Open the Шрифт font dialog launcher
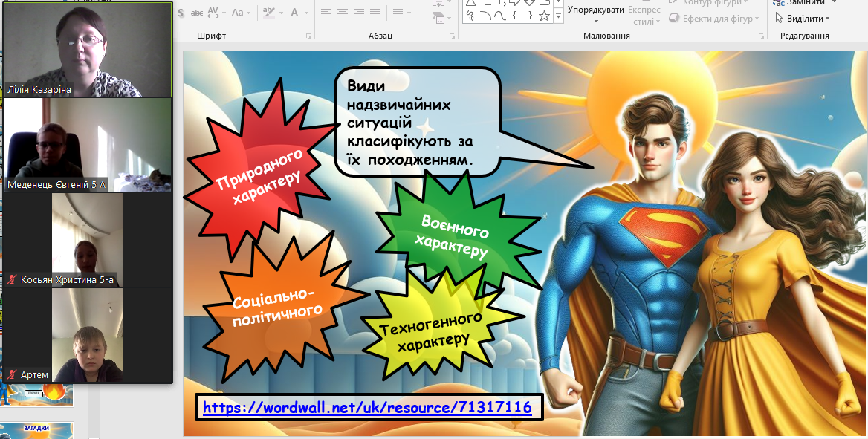The height and width of the screenshot is (439, 868). point(308,36)
